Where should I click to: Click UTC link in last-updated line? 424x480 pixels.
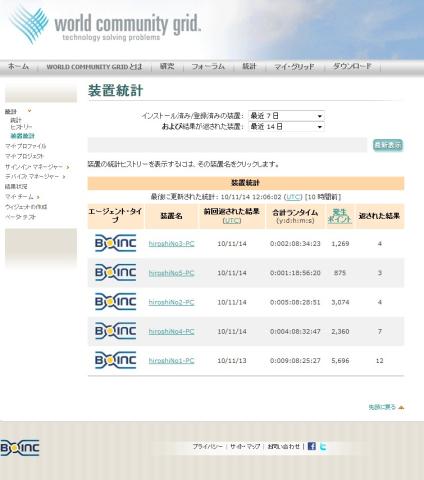tap(293, 197)
